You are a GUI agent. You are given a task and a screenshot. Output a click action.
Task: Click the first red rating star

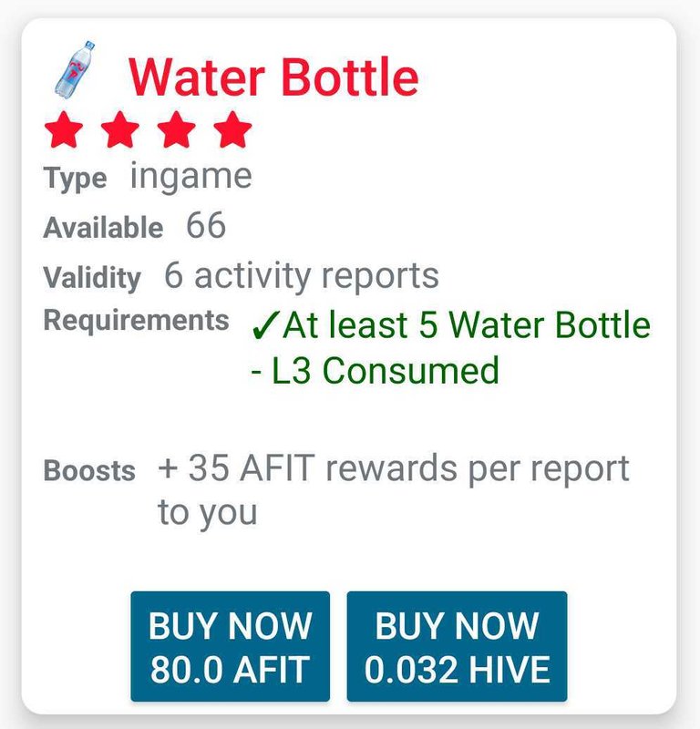click(63, 130)
